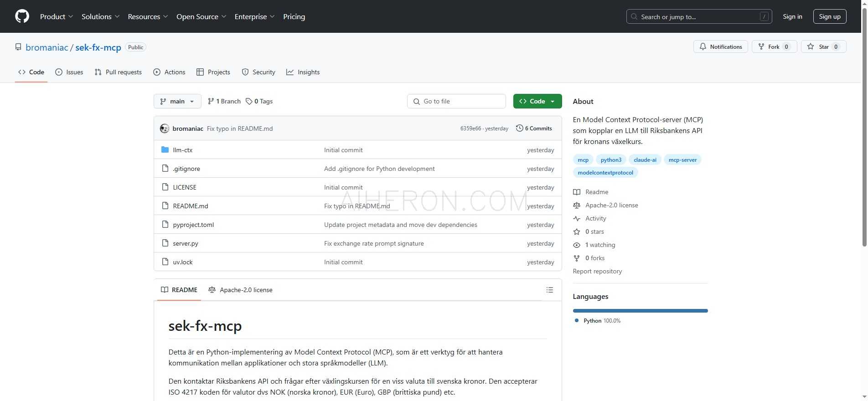868x401 pixels.
Task: Expand the Resources menu
Action: 148,16
